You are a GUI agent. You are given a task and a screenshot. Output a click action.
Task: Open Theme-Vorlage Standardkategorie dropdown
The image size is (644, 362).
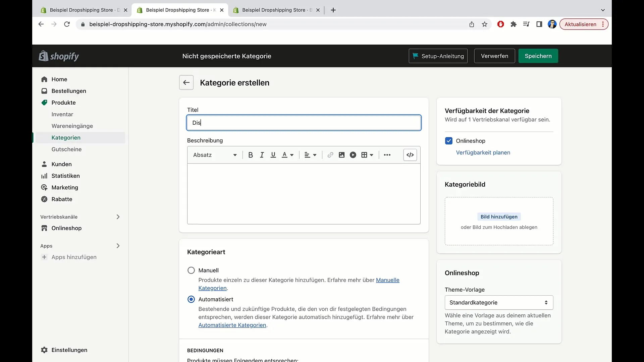point(499,302)
